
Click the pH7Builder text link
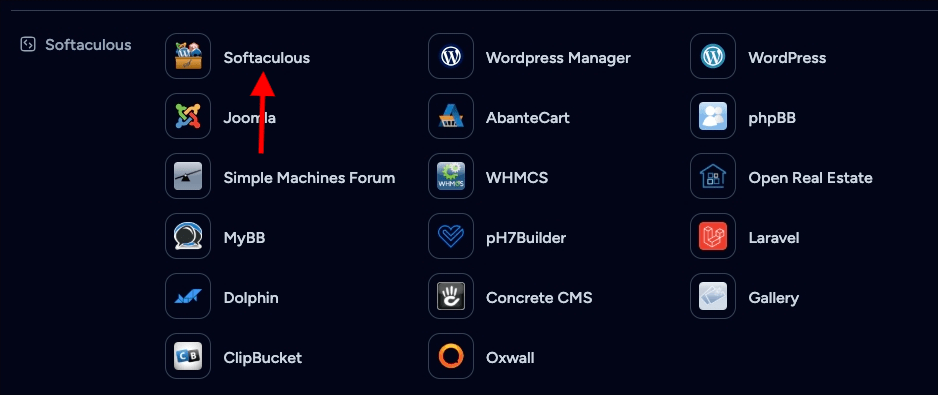(x=526, y=238)
